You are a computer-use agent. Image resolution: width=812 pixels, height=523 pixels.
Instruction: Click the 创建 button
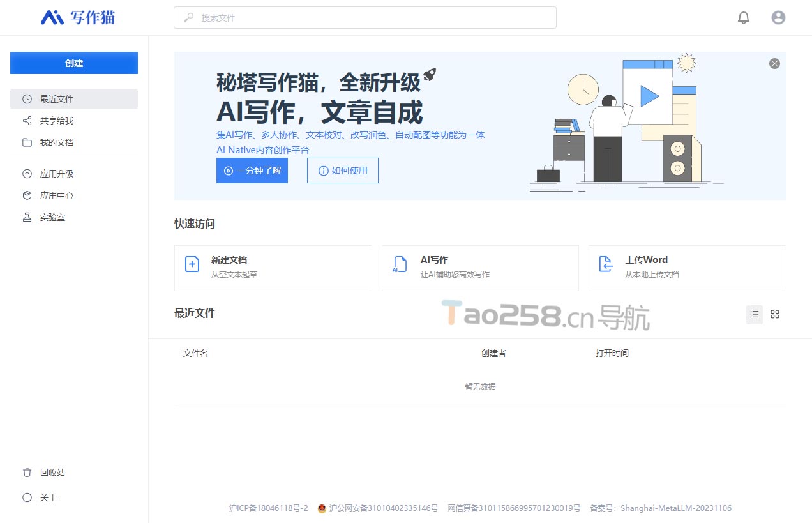coord(74,63)
